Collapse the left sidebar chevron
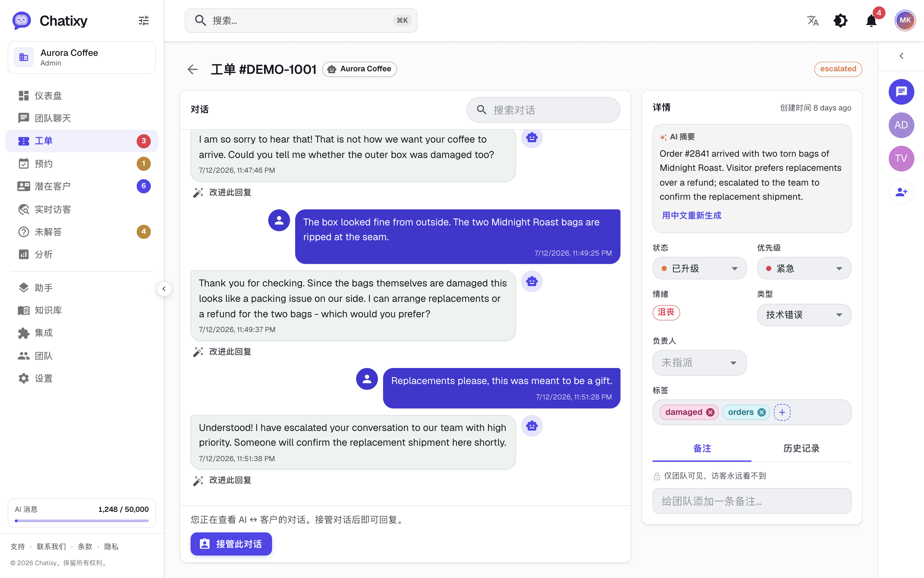The width and height of the screenshot is (924, 578). click(x=164, y=289)
